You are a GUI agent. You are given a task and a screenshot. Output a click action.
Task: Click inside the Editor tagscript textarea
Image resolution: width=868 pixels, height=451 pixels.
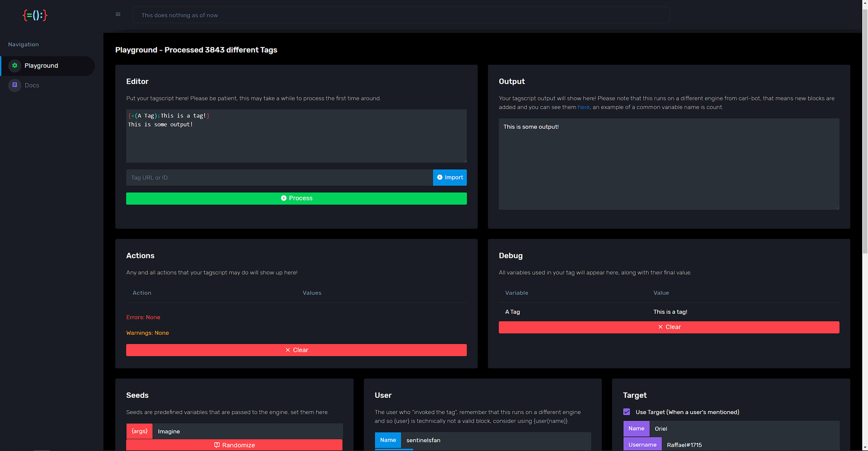tap(296, 136)
